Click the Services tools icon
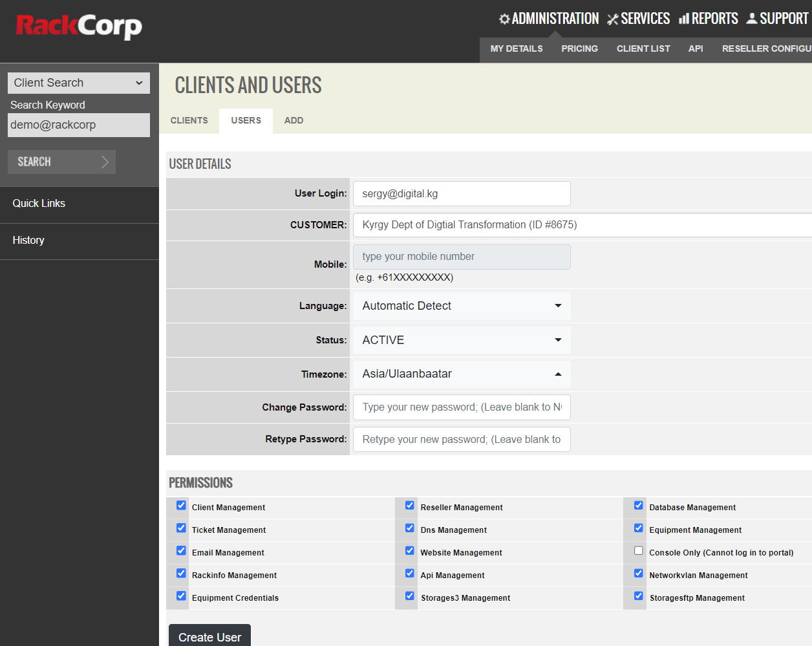The height and width of the screenshot is (646, 812). 613,19
